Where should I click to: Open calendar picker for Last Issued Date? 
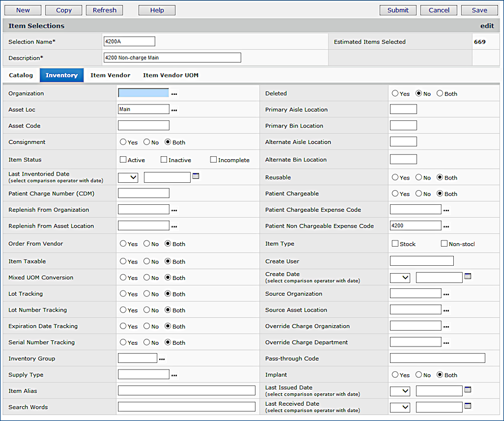pos(467,390)
